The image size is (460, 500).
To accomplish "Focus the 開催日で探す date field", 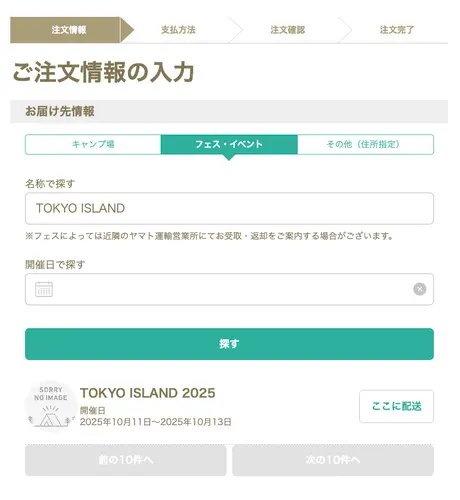I will click(x=229, y=289).
